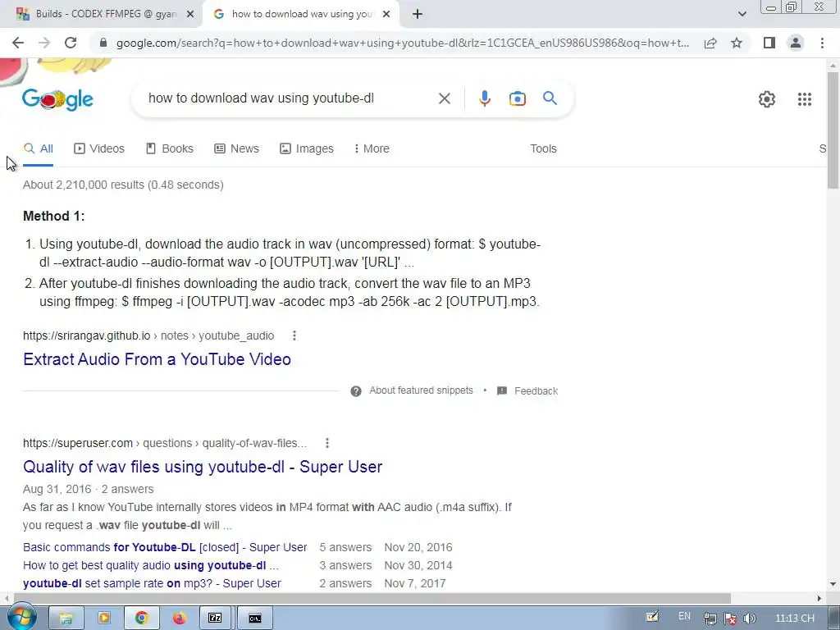Screen dimensions: 840x630
Task: Click About featured snippets
Action: click(x=421, y=390)
